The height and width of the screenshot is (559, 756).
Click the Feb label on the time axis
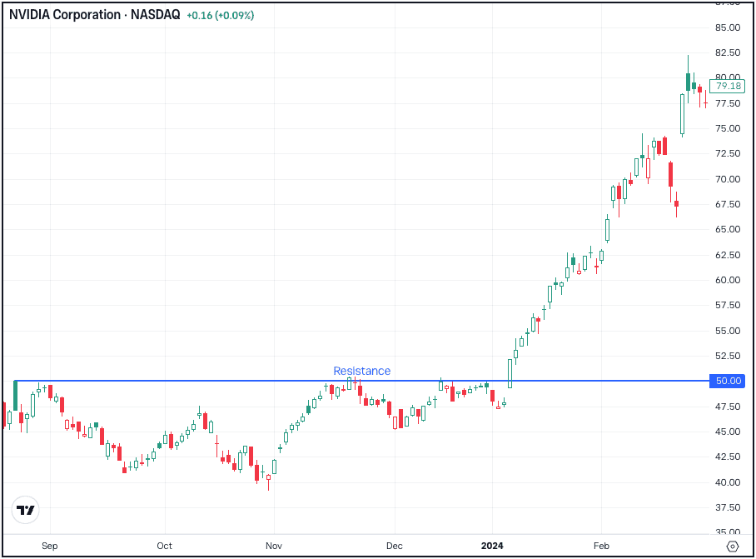pos(601,546)
